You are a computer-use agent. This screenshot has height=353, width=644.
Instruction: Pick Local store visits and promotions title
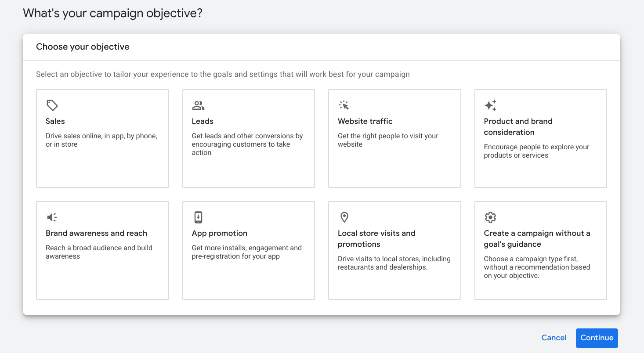tap(376, 238)
